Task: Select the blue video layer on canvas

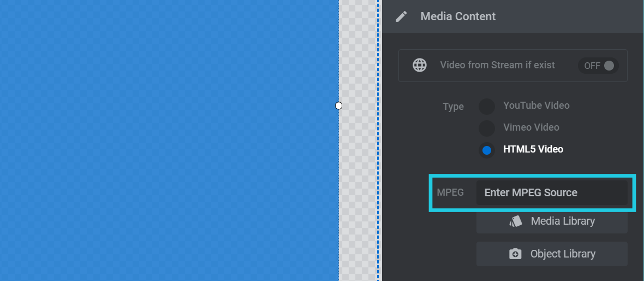Action: tap(169, 140)
